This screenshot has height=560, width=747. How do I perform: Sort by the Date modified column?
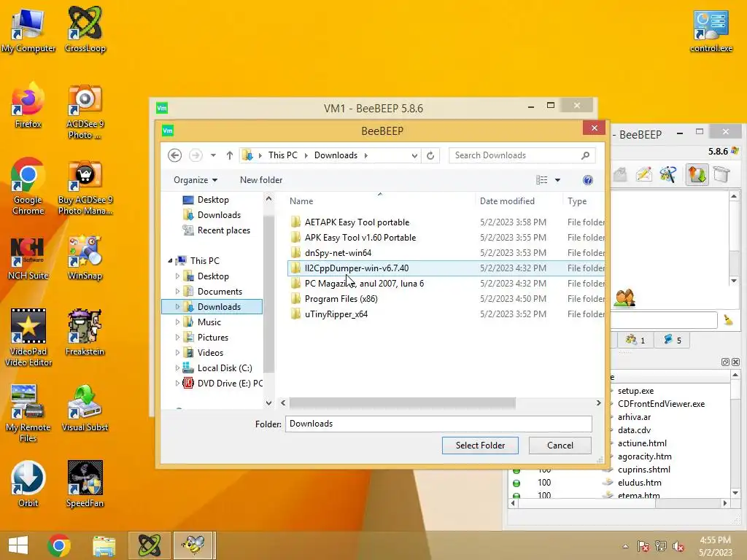pos(507,201)
